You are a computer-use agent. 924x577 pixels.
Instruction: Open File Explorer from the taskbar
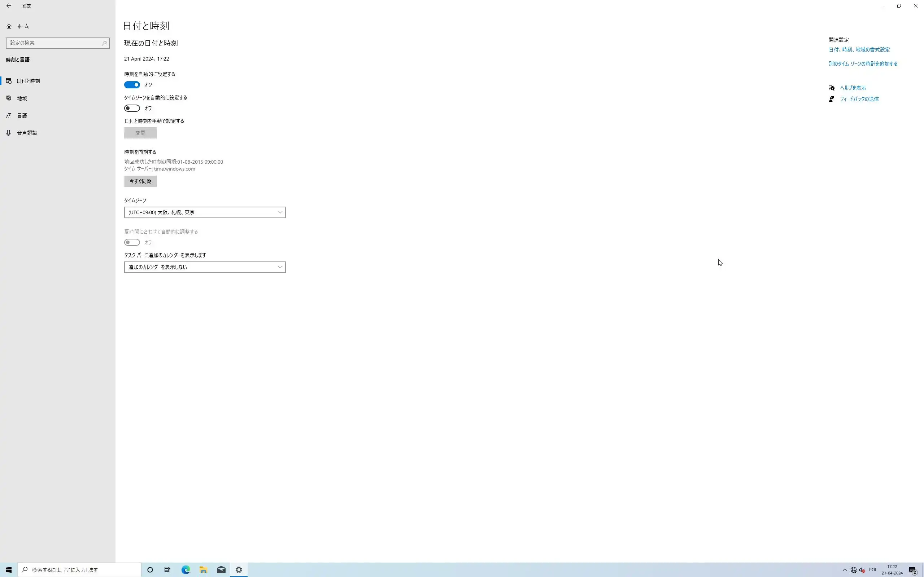(x=203, y=570)
